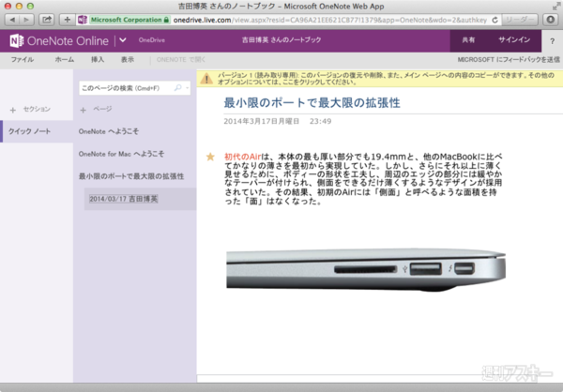Click ONENOTE で開く in the ribbon
This screenshot has height=392, width=563.
coord(181,60)
